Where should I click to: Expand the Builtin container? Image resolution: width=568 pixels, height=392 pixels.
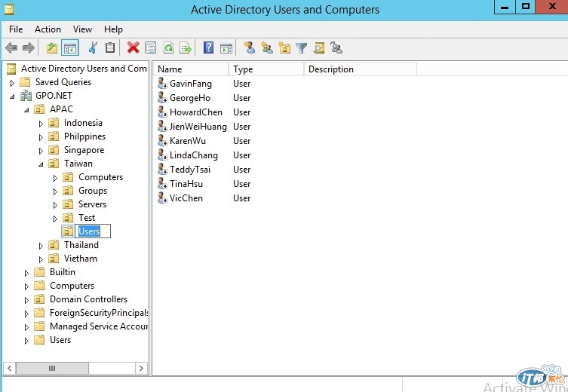coord(26,274)
